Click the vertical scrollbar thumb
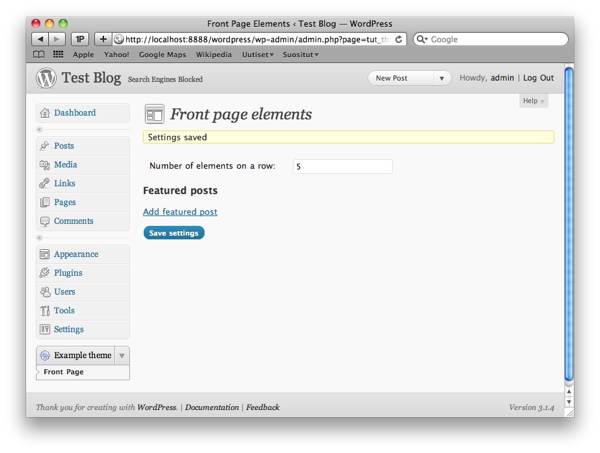This screenshot has width=600, height=453. tap(569, 224)
